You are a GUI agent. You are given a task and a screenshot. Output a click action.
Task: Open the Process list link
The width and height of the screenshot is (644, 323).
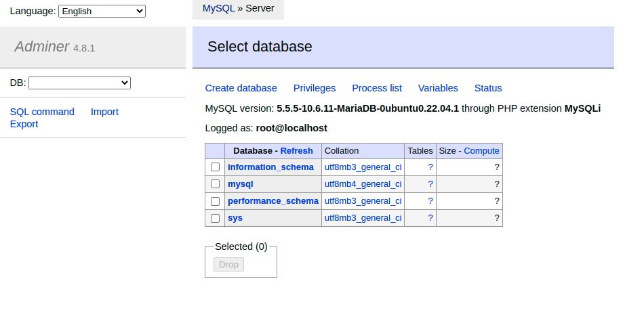[377, 88]
